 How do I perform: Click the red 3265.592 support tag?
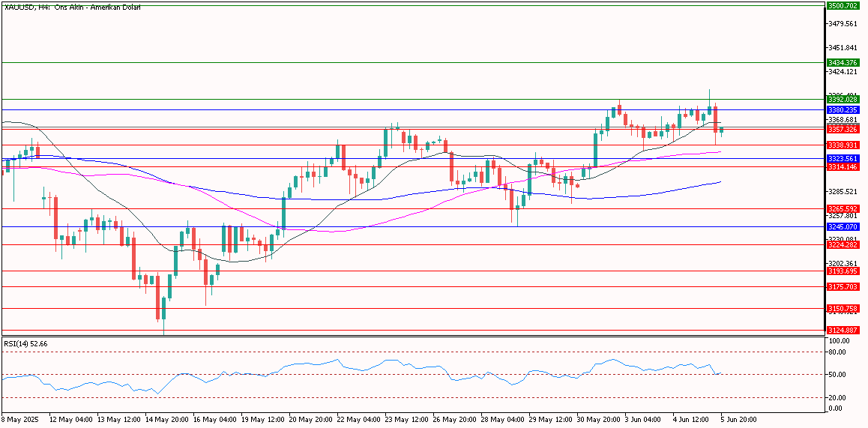coord(842,208)
